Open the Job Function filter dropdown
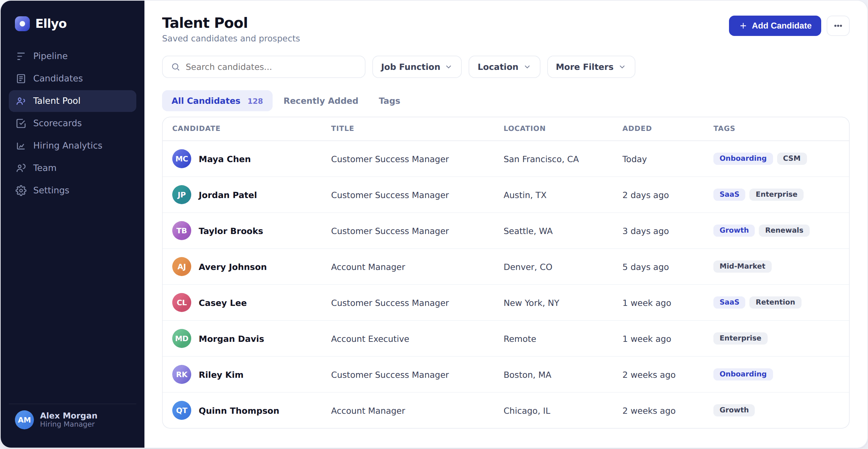Image resolution: width=868 pixels, height=449 pixels. coord(417,67)
